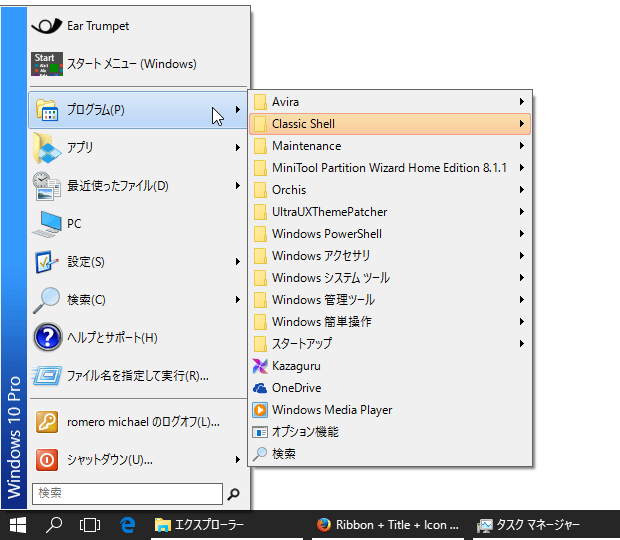Switch to タスク マネージャー taskbar window
620x540 pixels.
coord(546,525)
